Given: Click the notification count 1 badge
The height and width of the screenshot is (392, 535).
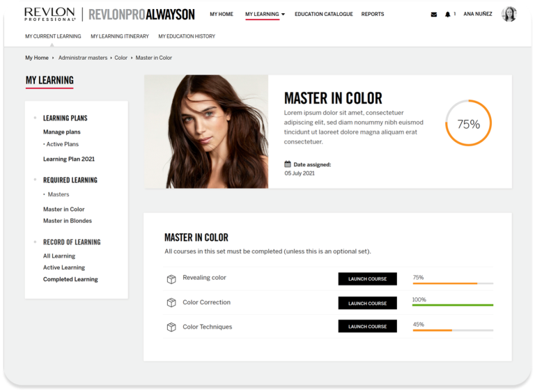Looking at the screenshot, I should (454, 14).
